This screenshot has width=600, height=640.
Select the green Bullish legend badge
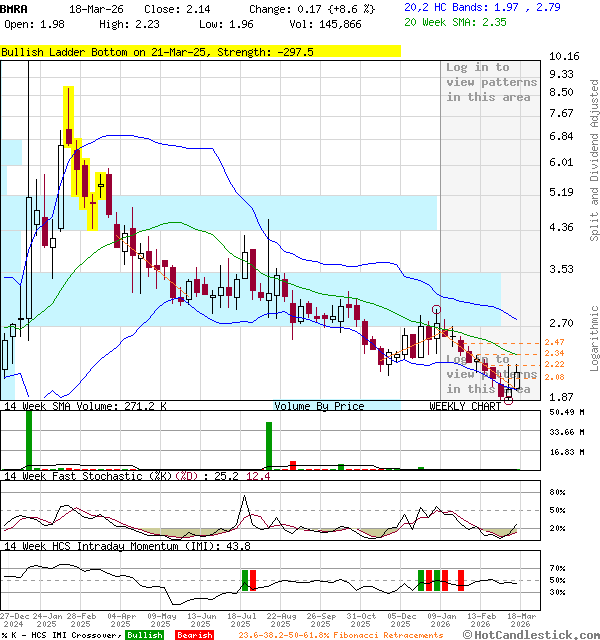(145, 635)
